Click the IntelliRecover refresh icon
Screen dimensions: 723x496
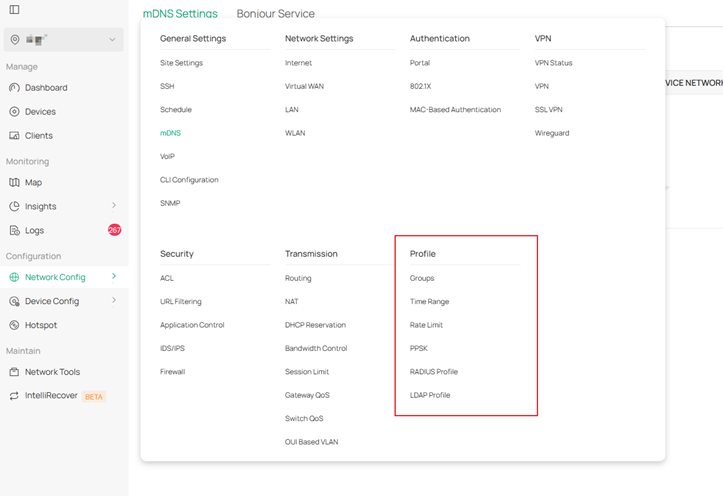pos(14,396)
